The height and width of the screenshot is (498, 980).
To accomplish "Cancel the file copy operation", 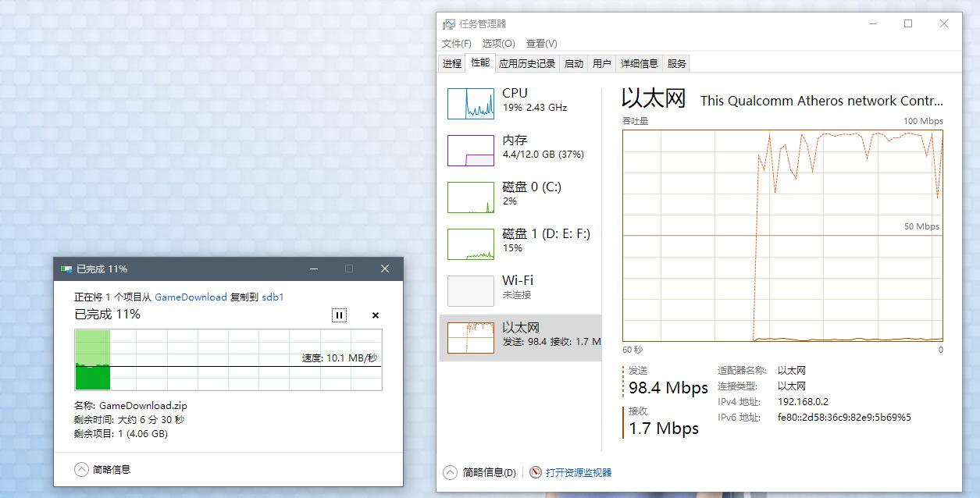I will tap(375, 315).
